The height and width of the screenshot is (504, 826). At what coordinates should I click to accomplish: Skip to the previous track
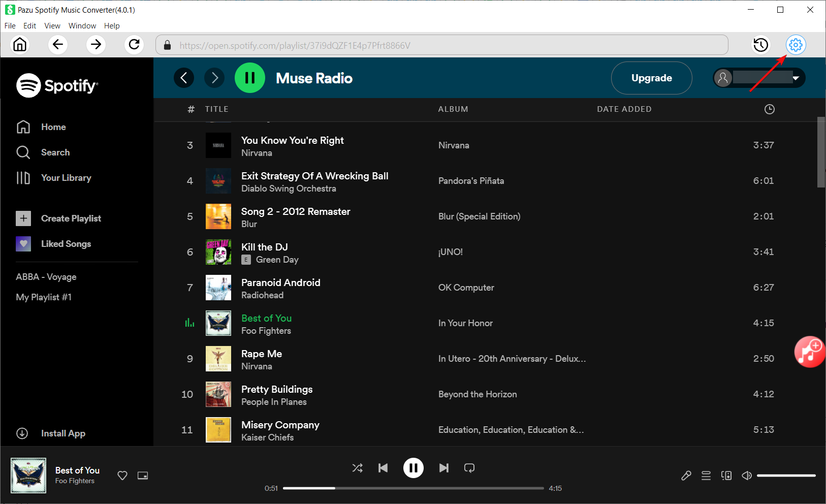(383, 468)
